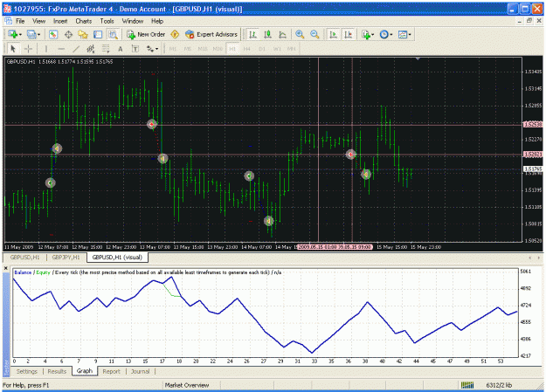The height and width of the screenshot is (392, 546).
Task: Switch to the first GBPUSD,H1 chart tab
Action: point(24,258)
